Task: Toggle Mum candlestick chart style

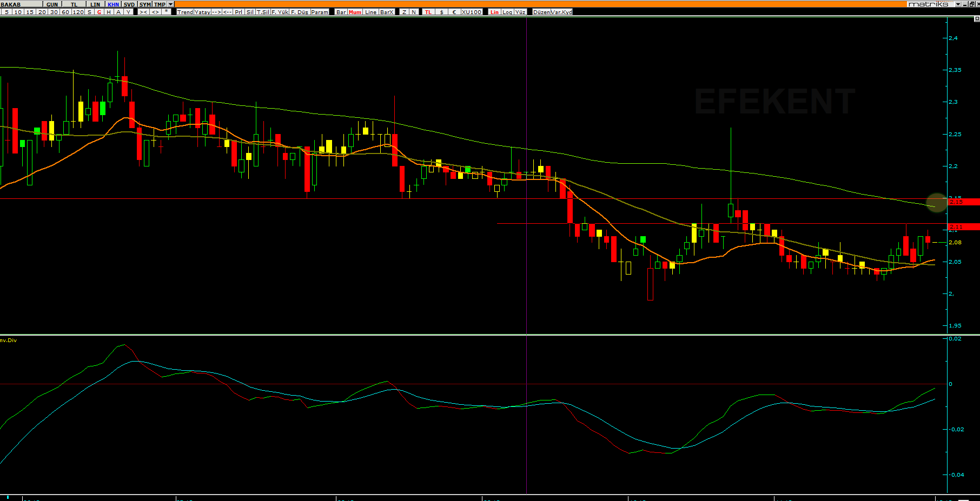Action: coord(355,12)
